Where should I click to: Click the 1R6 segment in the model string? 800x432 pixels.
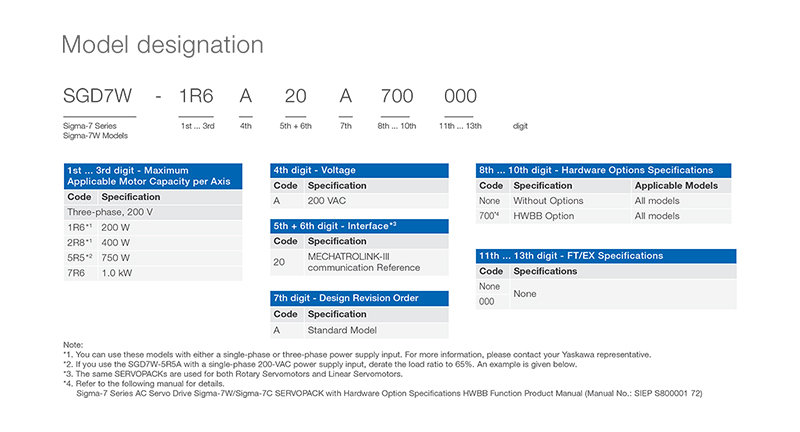click(196, 96)
